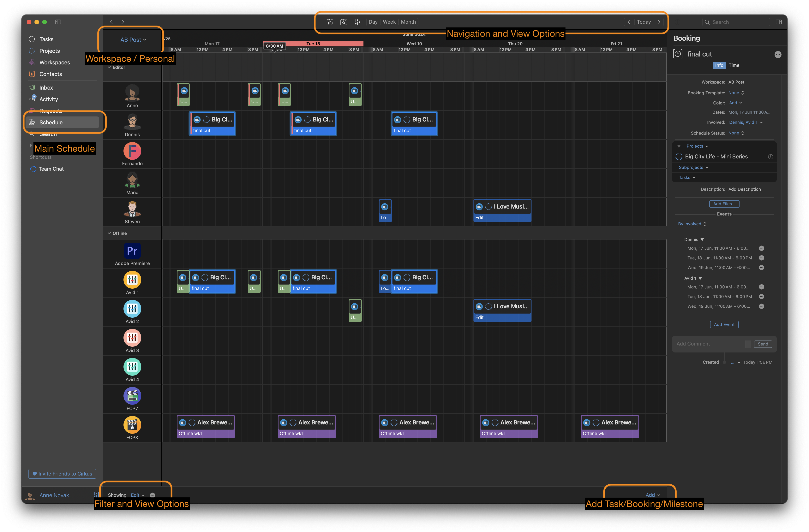The width and height of the screenshot is (809, 532).
Task: Click the Add Event button
Action: point(724,324)
